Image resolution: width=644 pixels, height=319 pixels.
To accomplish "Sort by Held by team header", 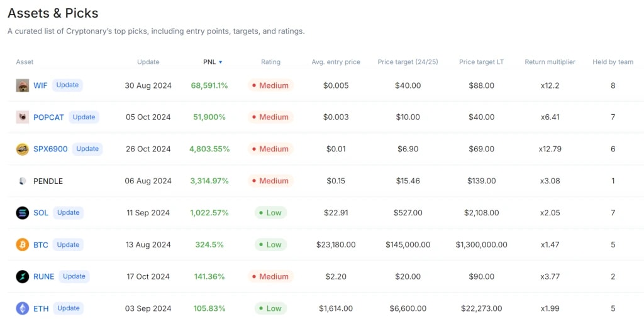I will 613,62.
